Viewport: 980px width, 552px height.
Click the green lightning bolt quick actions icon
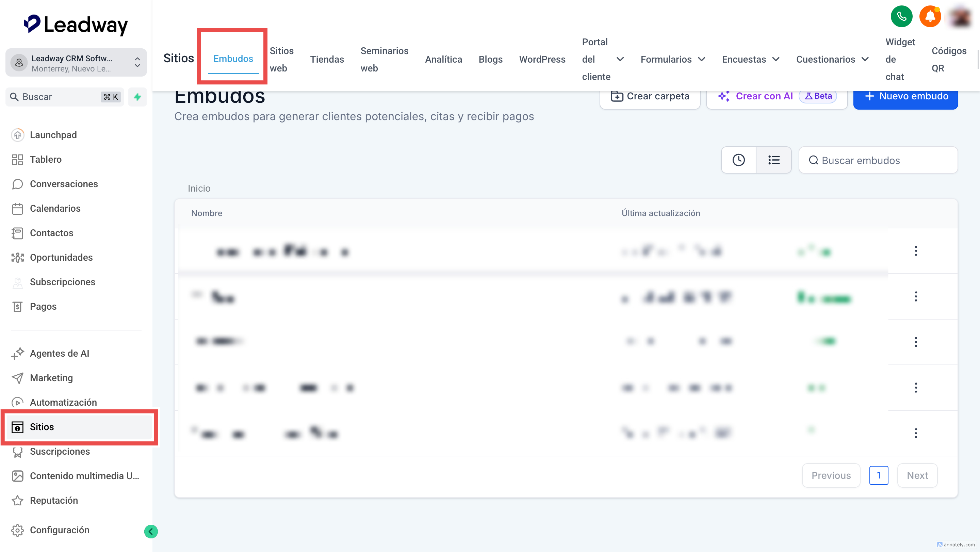pos(137,97)
